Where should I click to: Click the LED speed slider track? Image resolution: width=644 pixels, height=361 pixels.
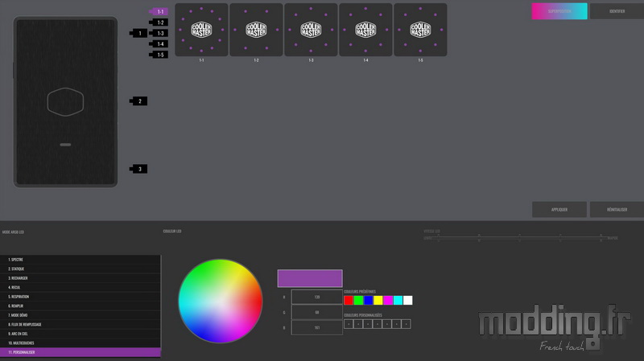[x=519, y=237]
